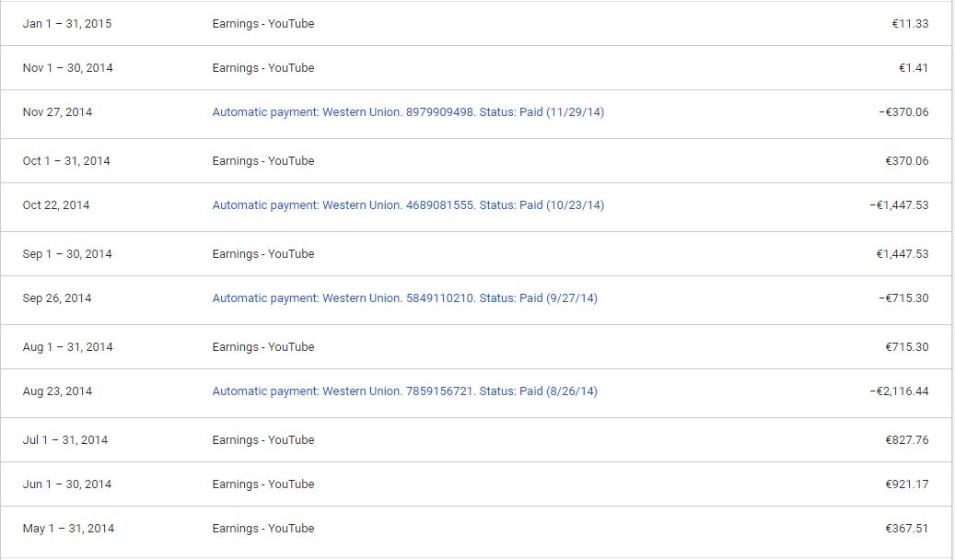Image resolution: width=955 pixels, height=560 pixels.
Task: Select the €1,447.53 earnings amount
Action: (x=903, y=254)
